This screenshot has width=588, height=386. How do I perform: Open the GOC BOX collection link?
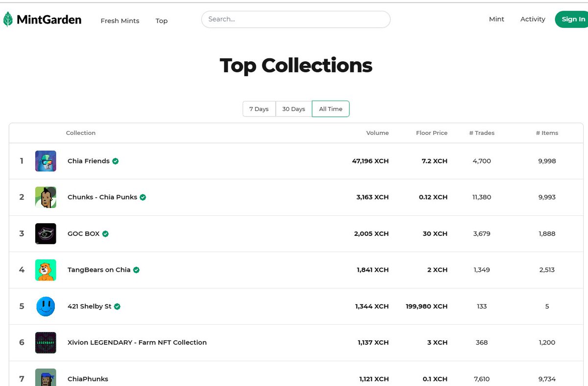[x=84, y=233]
